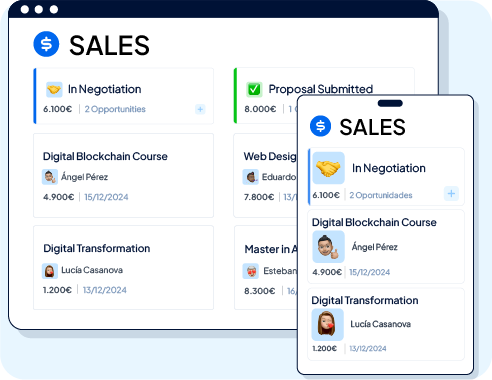
Task: Click Eduardo's avatar in Web Design card
Action: (x=251, y=177)
